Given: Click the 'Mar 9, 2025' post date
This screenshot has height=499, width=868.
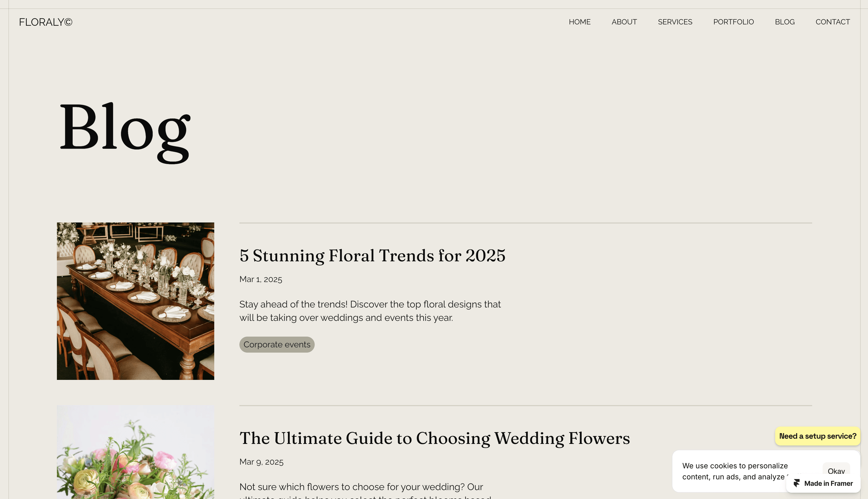Looking at the screenshot, I should (x=261, y=462).
